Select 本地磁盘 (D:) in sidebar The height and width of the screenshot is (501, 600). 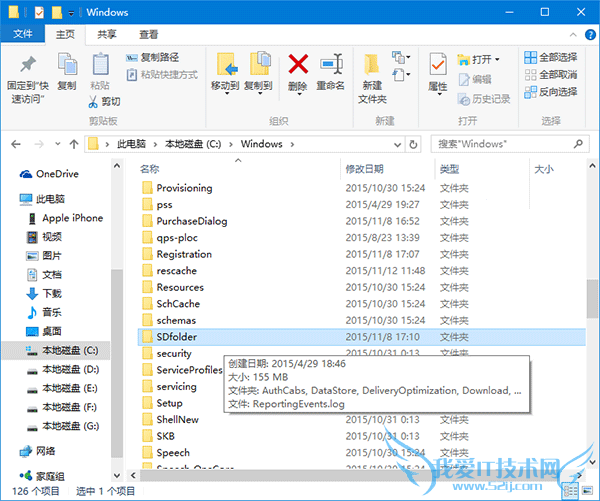tap(63, 369)
